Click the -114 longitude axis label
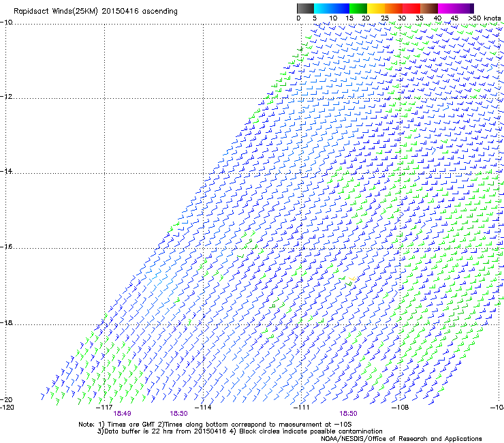The height and width of the screenshot is (443, 504). 203,408
